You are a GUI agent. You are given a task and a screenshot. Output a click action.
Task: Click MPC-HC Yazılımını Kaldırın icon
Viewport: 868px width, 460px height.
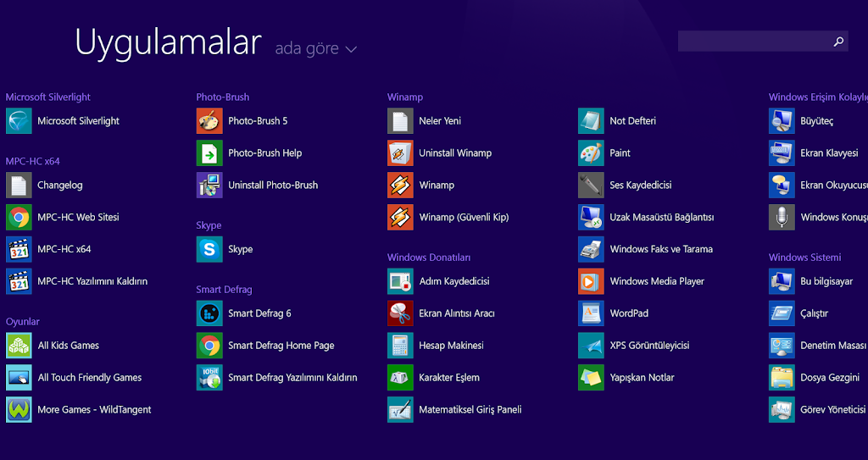click(19, 281)
